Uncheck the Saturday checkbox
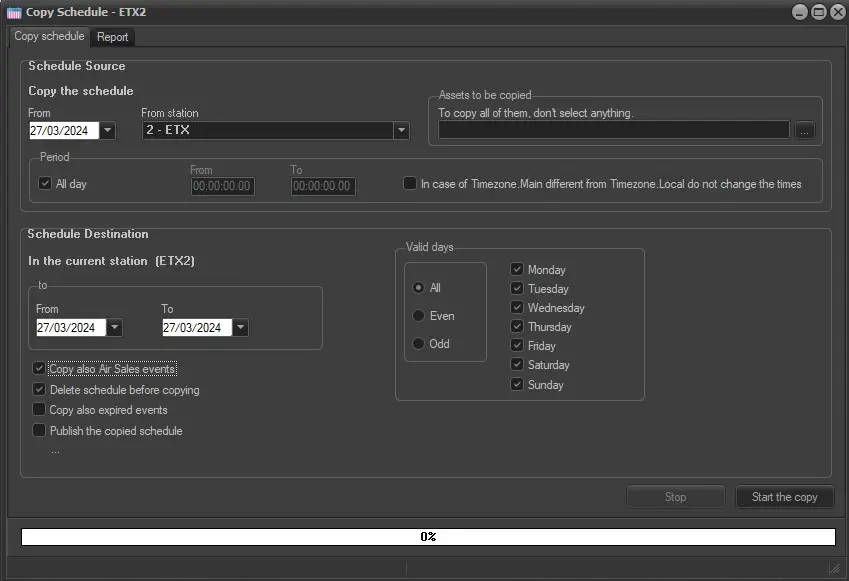The image size is (849, 581). point(517,365)
